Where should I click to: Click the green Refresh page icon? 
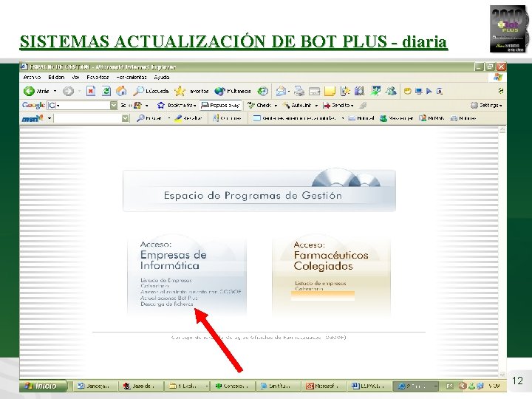(x=106, y=91)
